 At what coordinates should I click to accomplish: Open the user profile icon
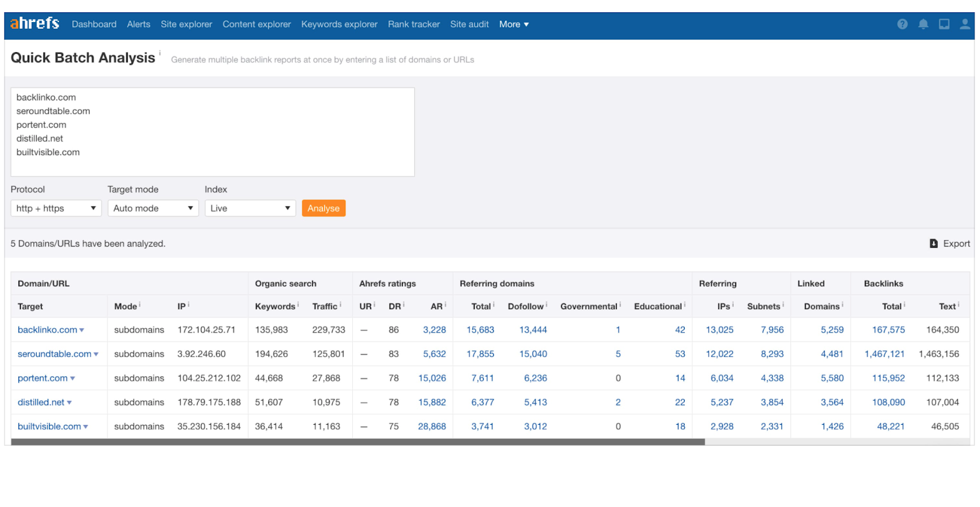[965, 24]
